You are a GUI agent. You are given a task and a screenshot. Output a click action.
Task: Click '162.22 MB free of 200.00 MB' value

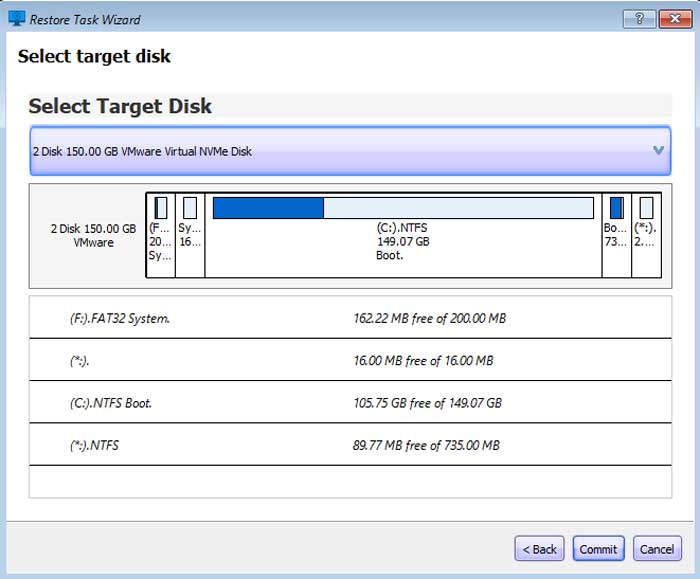click(x=429, y=318)
